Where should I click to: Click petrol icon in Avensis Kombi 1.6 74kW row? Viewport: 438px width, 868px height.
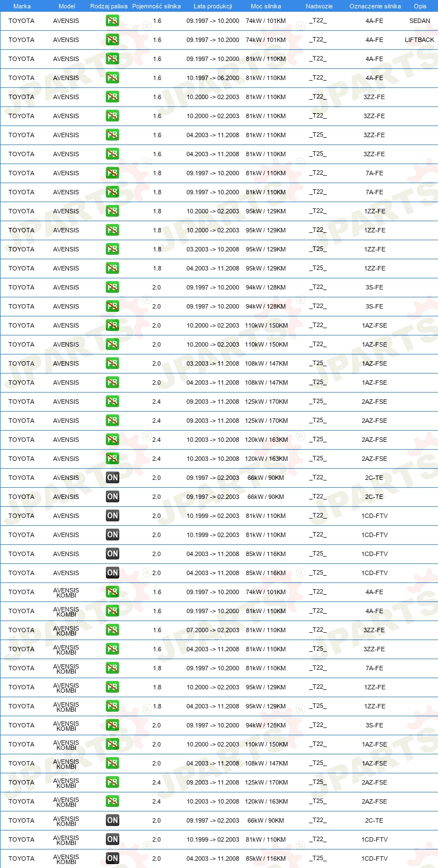coord(112,592)
